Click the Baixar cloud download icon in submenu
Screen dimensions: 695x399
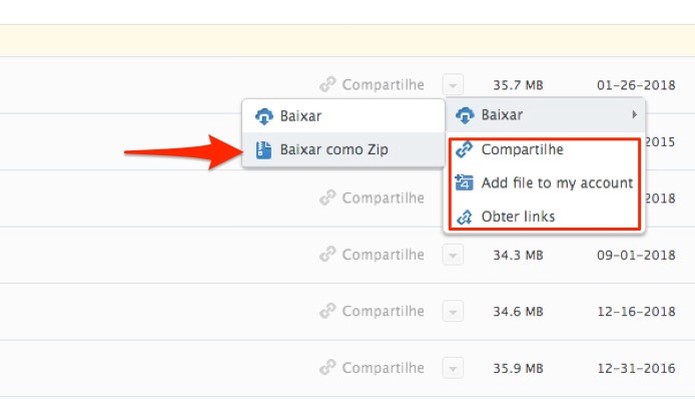(x=264, y=117)
